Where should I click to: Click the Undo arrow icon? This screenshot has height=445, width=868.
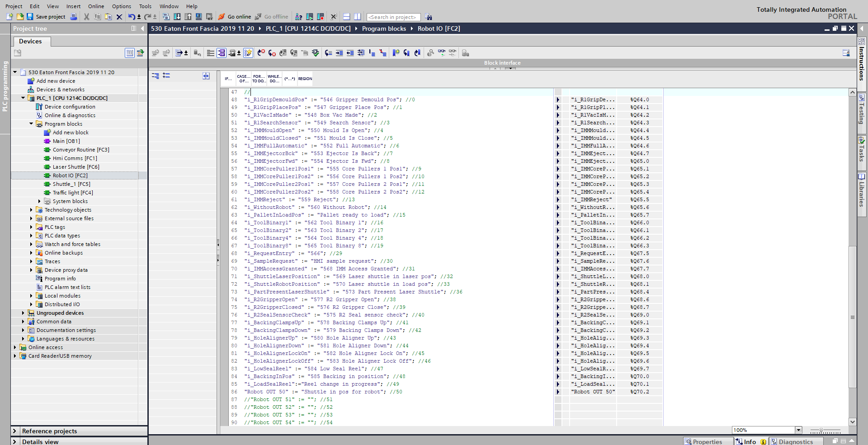tap(131, 17)
